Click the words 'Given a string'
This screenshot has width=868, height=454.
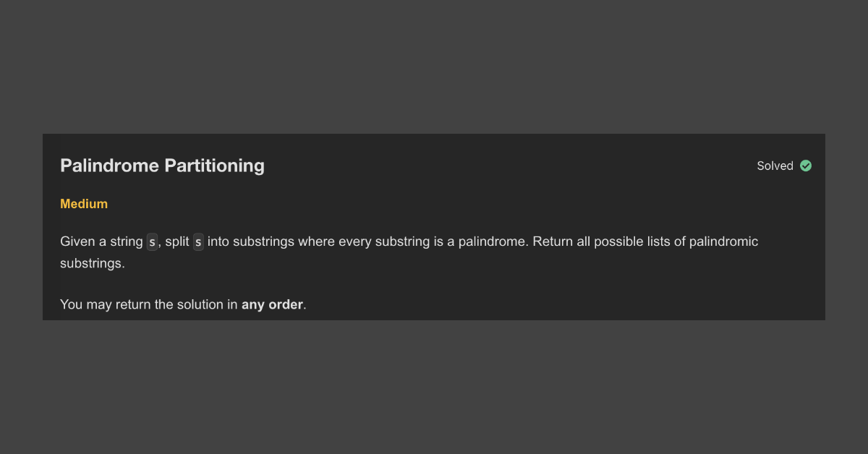(x=101, y=241)
